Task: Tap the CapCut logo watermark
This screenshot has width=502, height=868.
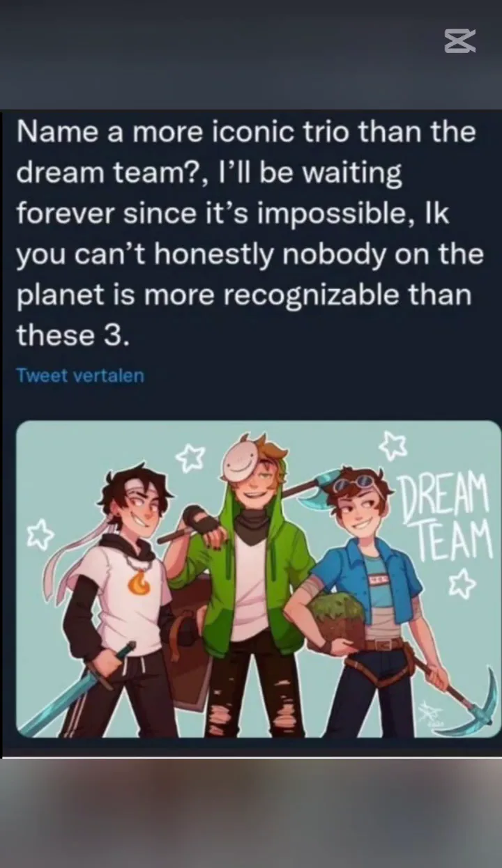Action: pyautogui.click(x=459, y=41)
